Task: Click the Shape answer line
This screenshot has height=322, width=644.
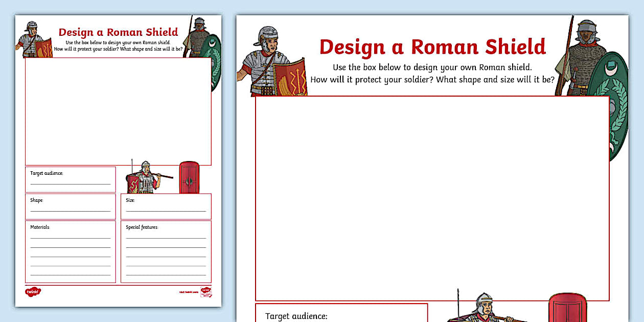Action: coord(70,209)
